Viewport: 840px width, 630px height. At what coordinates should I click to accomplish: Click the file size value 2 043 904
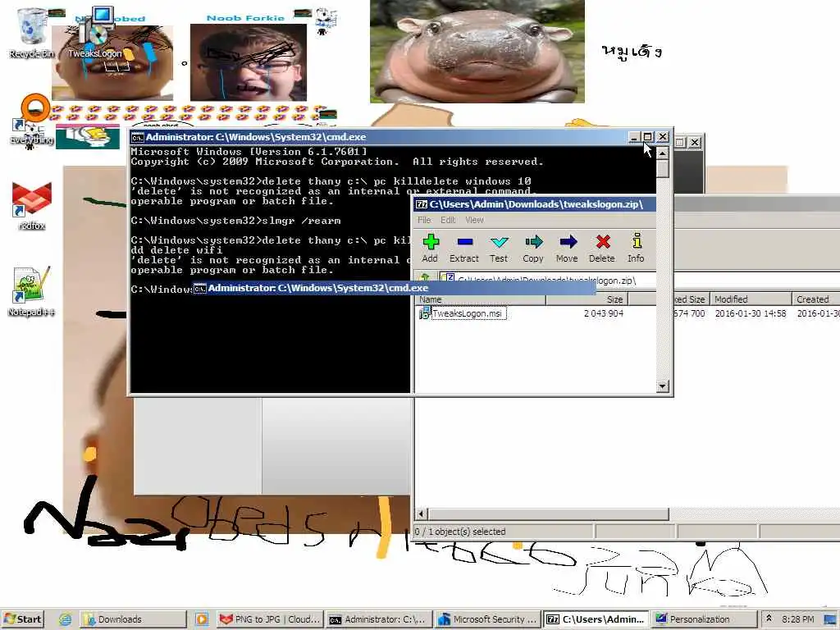604,313
